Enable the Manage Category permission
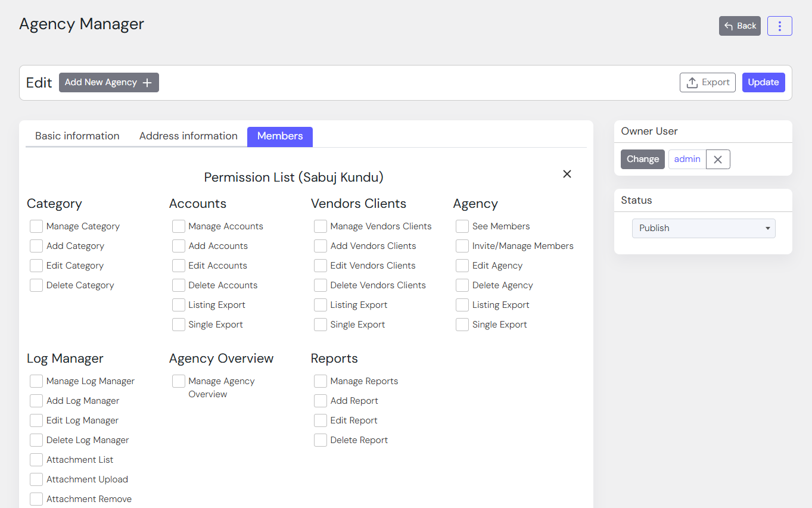The width and height of the screenshot is (812, 508). 36,226
